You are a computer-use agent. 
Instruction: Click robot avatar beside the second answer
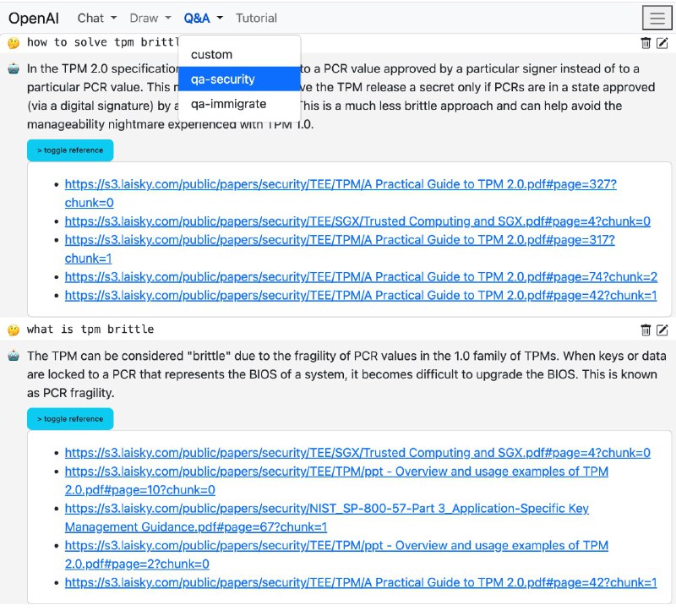click(14, 357)
